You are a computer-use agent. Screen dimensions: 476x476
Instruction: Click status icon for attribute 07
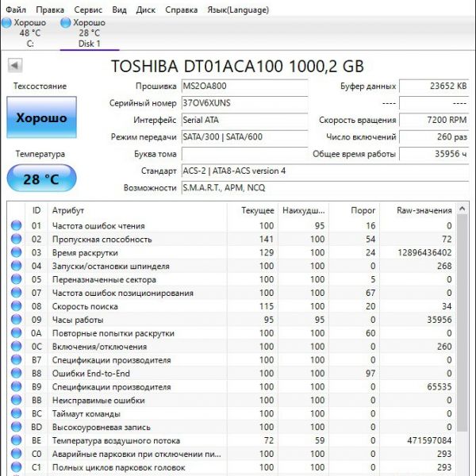coord(16,292)
